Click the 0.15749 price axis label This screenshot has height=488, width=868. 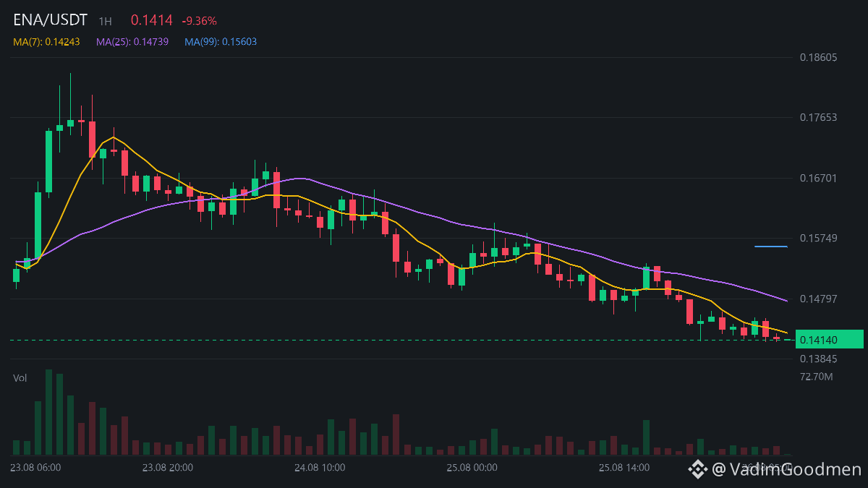pos(818,238)
